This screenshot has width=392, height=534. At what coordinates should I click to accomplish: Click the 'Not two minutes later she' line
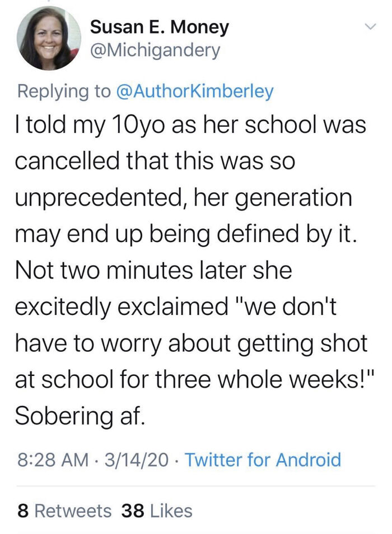(153, 271)
